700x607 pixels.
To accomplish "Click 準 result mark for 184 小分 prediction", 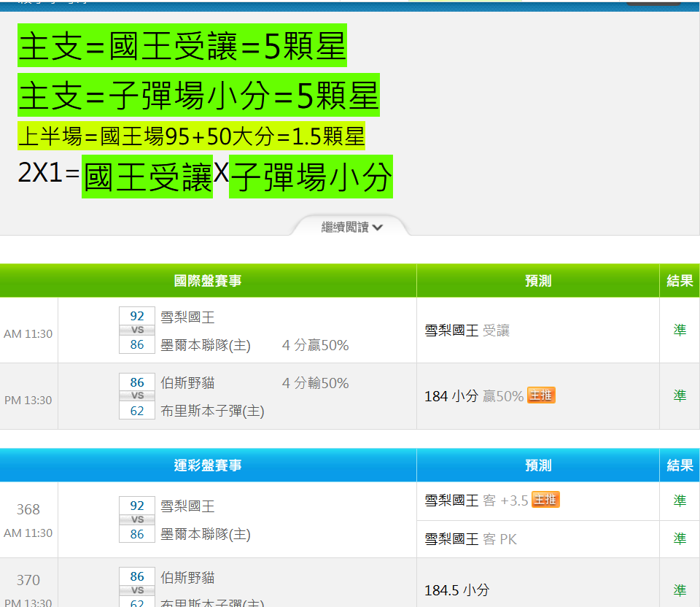I will coord(680,395).
